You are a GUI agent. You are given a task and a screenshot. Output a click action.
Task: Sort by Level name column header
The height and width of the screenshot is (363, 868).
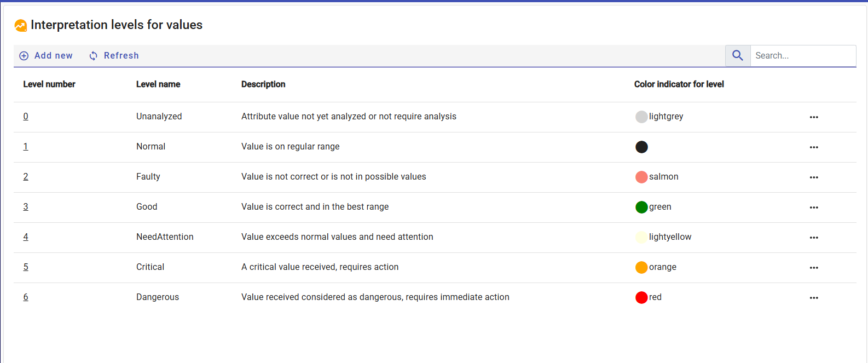pyautogui.click(x=158, y=84)
